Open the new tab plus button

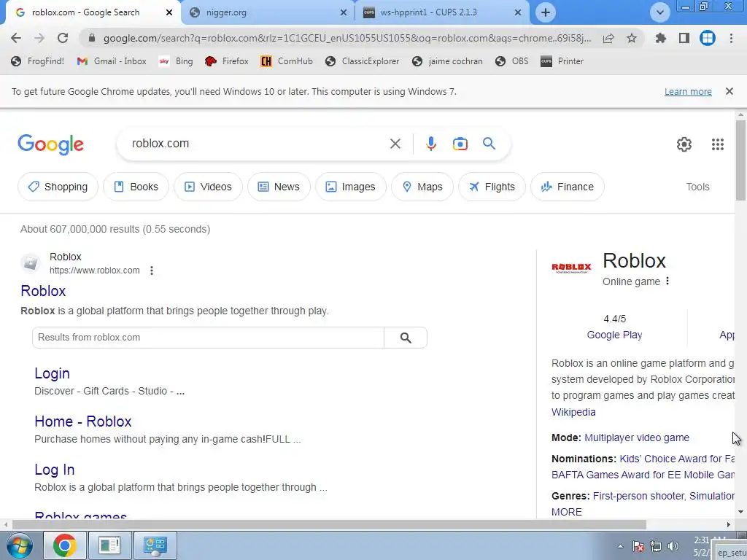tap(546, 12)
